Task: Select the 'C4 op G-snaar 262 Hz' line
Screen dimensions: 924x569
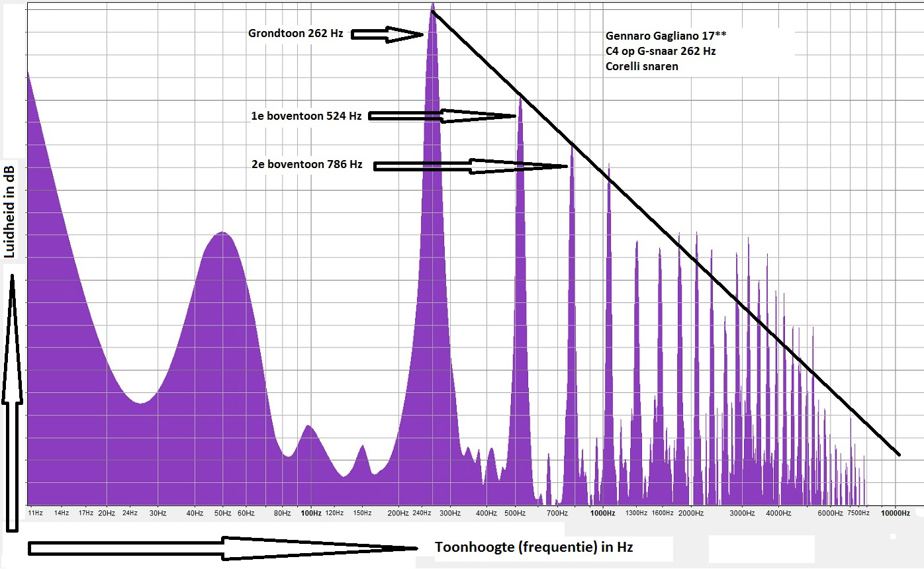Action: (661, 51)
